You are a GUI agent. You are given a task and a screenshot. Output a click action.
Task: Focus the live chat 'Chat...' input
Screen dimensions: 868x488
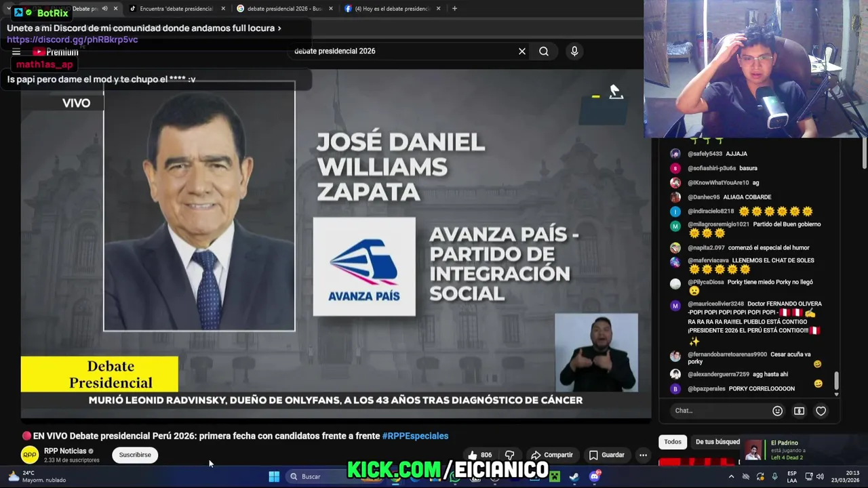pos(719,411)
